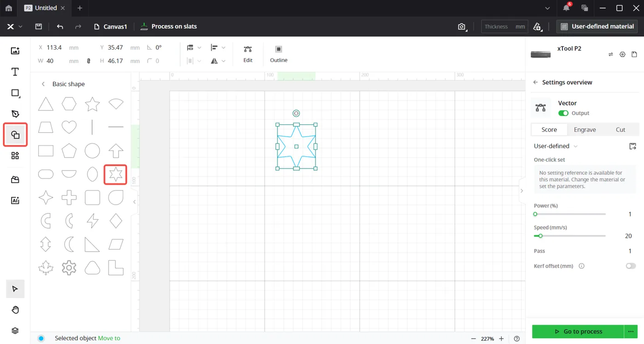Screen dimensions: 644x344
Task: Toggle the aspect ratio lock
Action: point(89,61)
